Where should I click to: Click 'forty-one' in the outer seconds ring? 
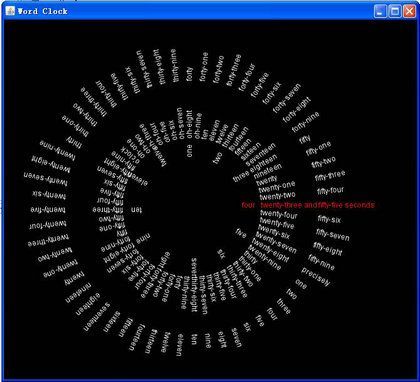click(204, 67)
